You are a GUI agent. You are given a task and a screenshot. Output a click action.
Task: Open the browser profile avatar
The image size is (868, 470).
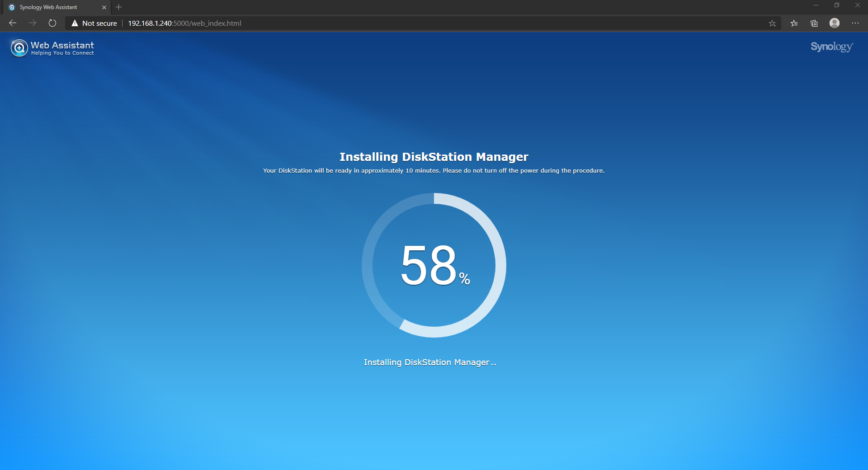pyautogui.click(x=835, y=23)
